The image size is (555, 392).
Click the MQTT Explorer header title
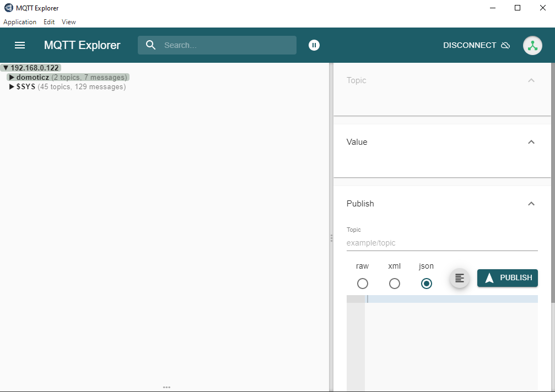tap(82, 45)
